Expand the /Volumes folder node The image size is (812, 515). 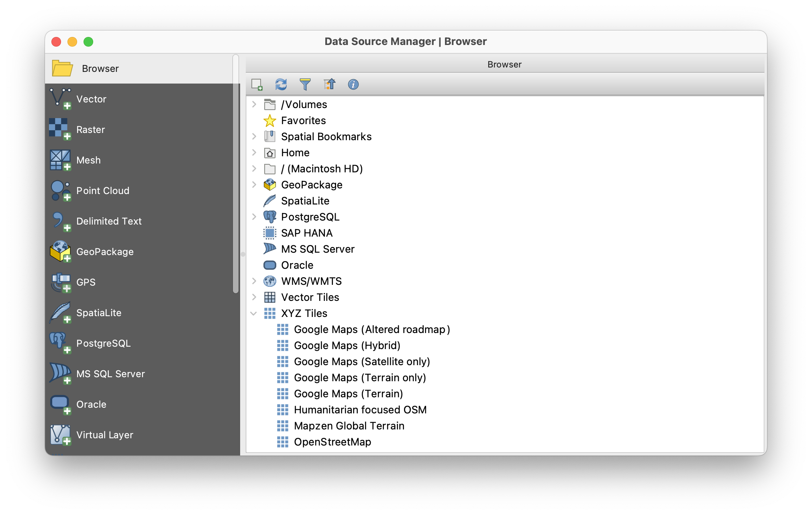[x=254, y=104]
